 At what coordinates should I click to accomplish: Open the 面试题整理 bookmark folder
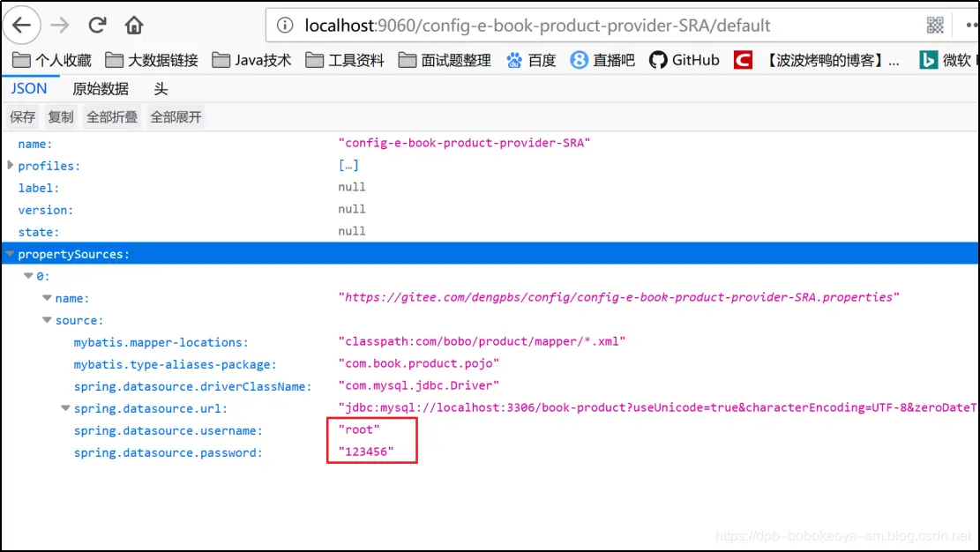[445, 60]
